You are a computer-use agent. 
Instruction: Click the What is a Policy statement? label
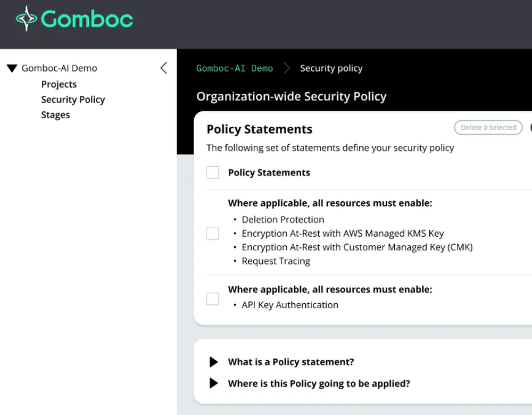point(291,362)
